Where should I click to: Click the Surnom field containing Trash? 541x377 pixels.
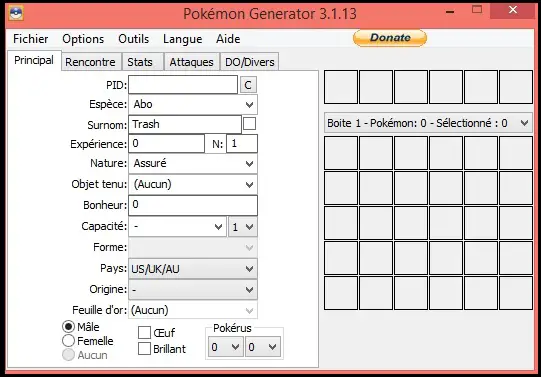(185, 124)
